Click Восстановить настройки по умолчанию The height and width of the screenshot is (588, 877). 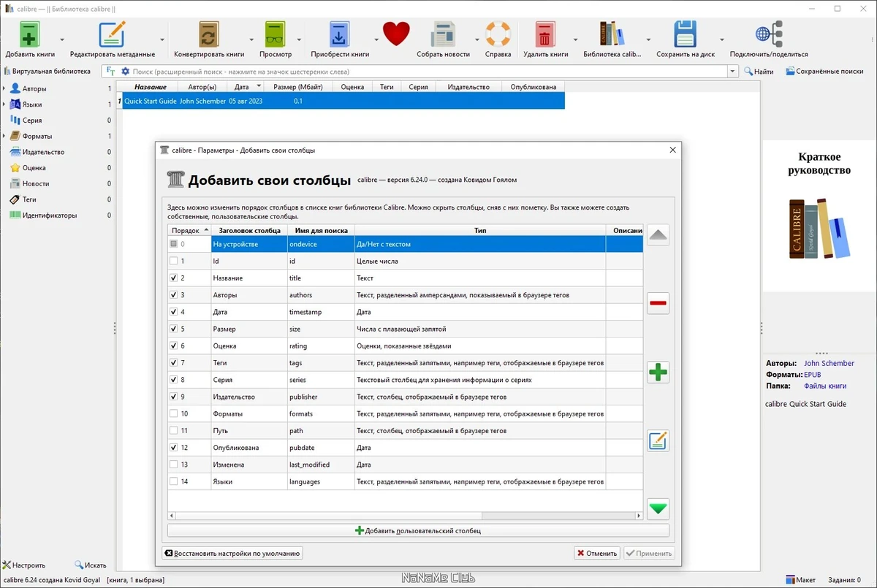(232, 553)
